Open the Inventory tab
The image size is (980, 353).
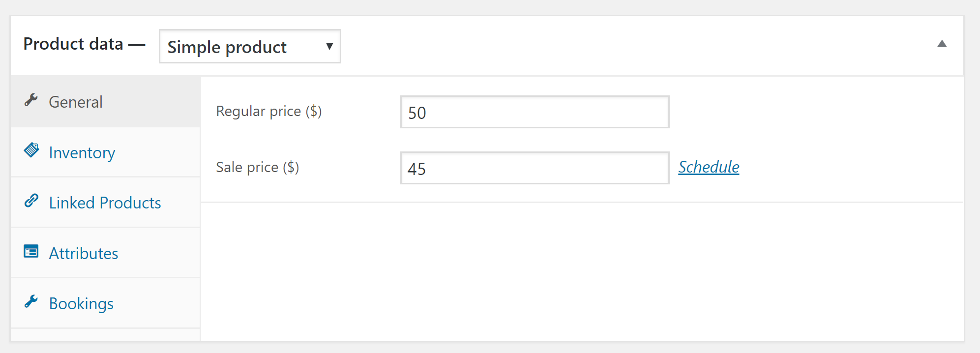click(82, 152)
